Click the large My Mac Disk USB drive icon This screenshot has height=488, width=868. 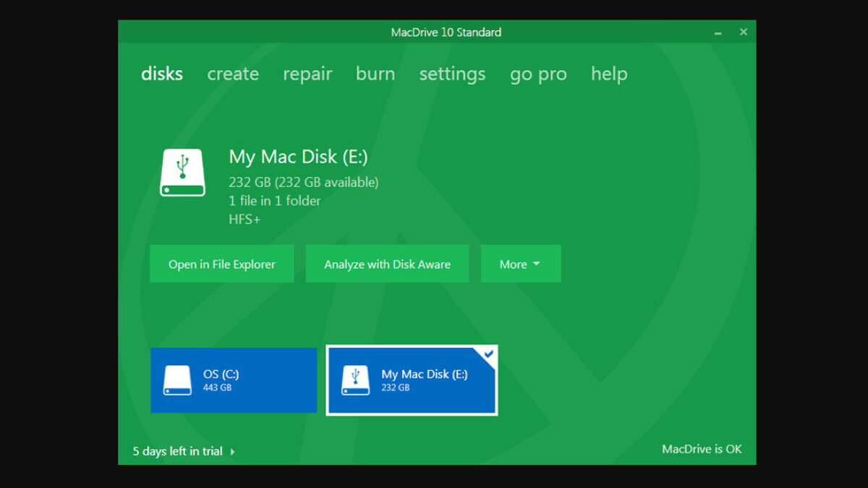pos(182,173)
